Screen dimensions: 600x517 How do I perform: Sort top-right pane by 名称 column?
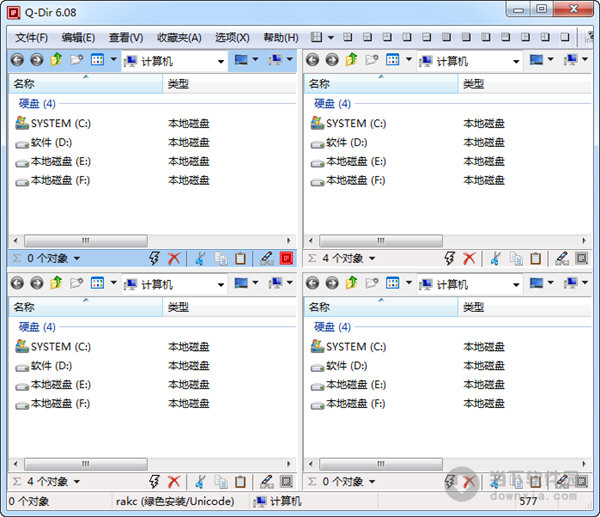(x=381, y=84)
